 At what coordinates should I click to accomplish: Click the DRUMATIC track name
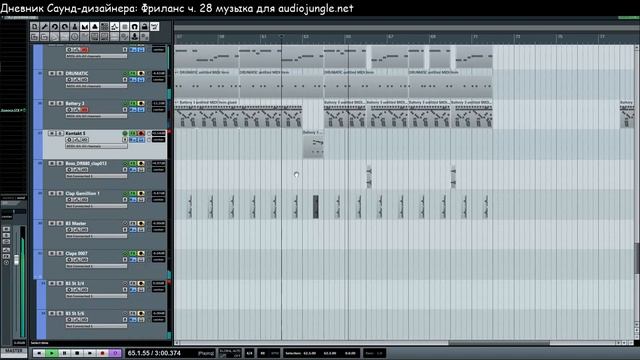click(77, 73)
